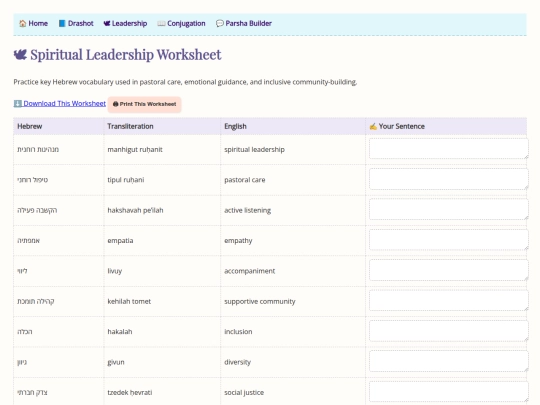This screenshot has width=540, height=405.
Task: Click the writing hand icon in Your Sentence header
Action: pyautogui.click(x=373, y=126)
